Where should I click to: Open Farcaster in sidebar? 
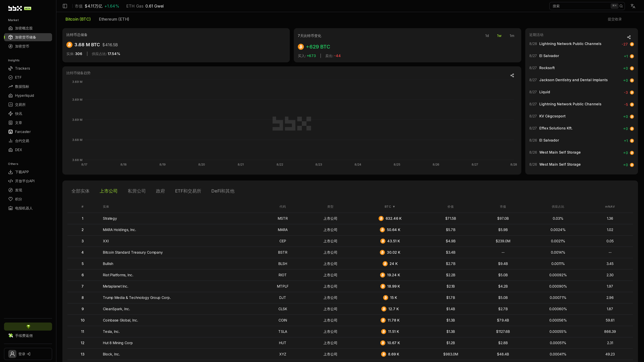coord(28,132)
